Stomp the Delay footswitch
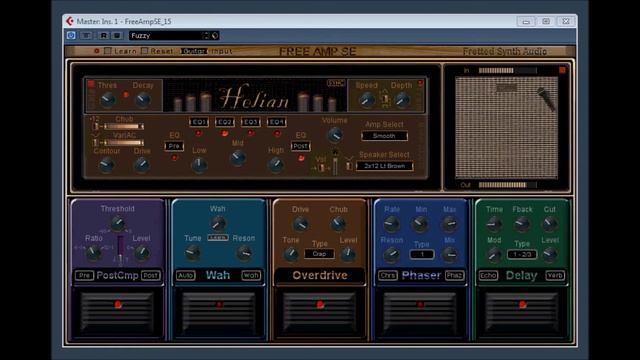Image resolution: width=640 pixels, height=360 pixels. tap(522, 313)
